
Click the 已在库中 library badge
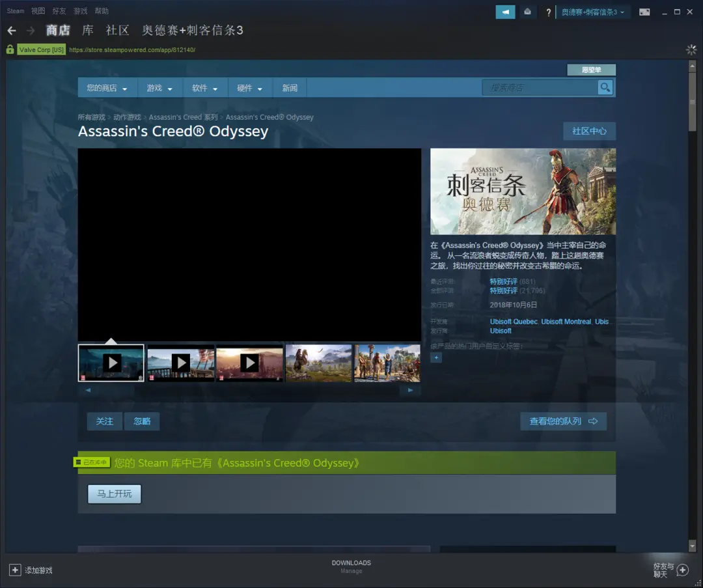(x=92, y=462)
